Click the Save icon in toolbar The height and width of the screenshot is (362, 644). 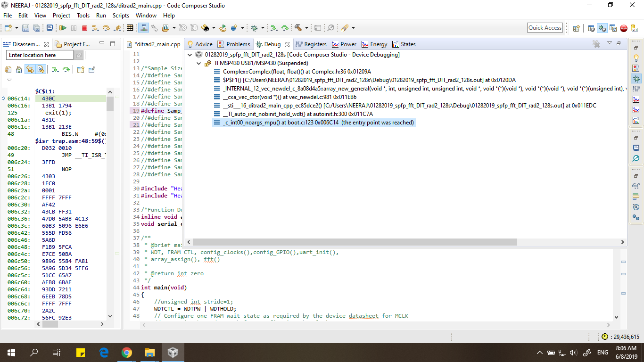pos(25,28)
